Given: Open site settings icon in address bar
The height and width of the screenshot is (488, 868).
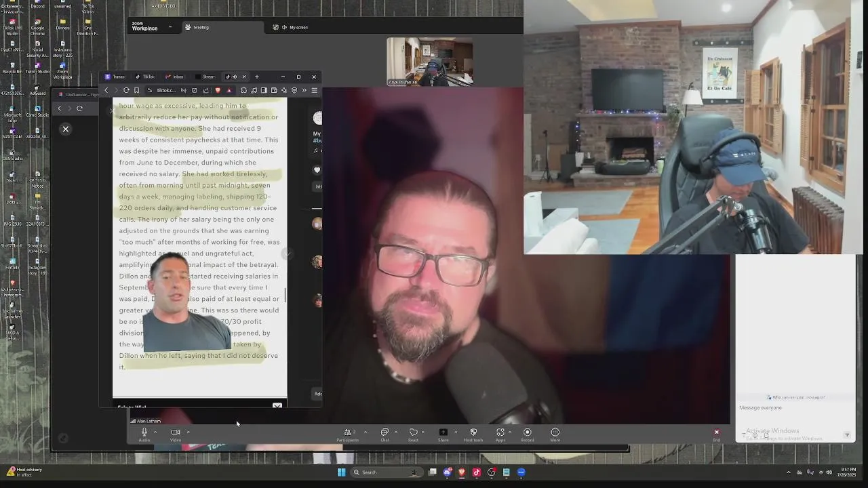Looking at the screenshot, I should coord(150,90).
